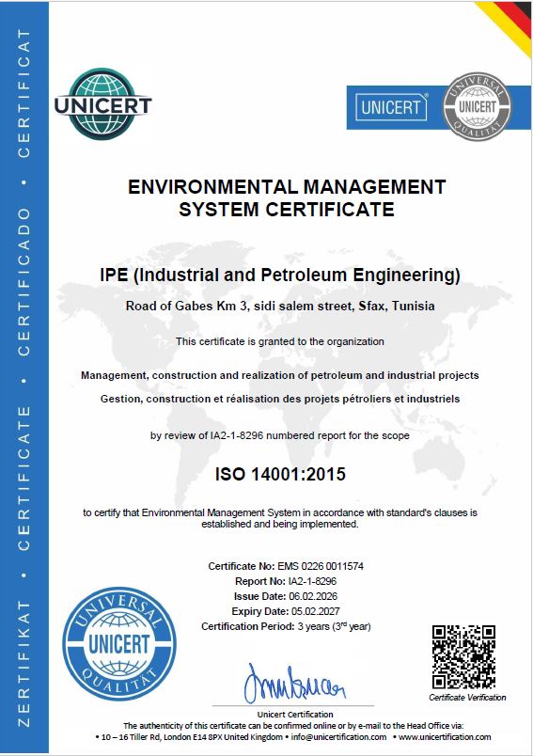This screenshot has height=756, width=533.
Task: Click the Report No IA2-1-8296 line
Action: click(x=286, y=581)
